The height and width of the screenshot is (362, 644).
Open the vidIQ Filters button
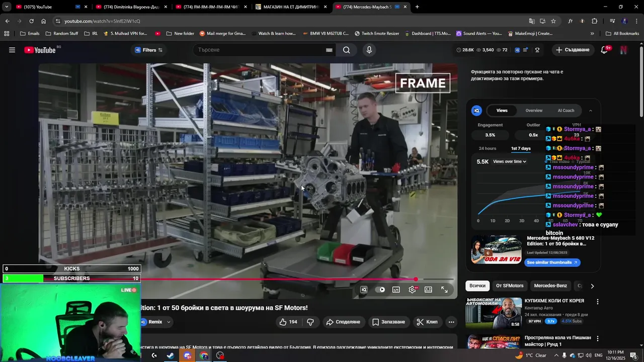(x=149, y=50)
